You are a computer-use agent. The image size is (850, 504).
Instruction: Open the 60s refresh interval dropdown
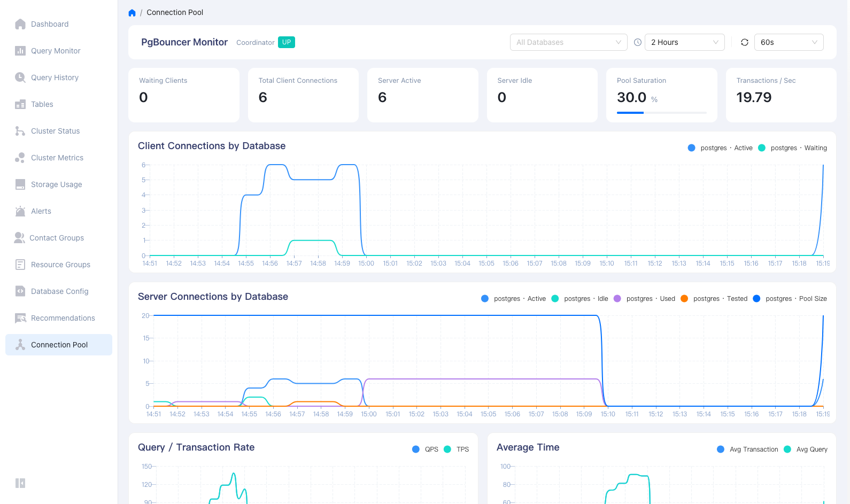[x=789, y=42]
